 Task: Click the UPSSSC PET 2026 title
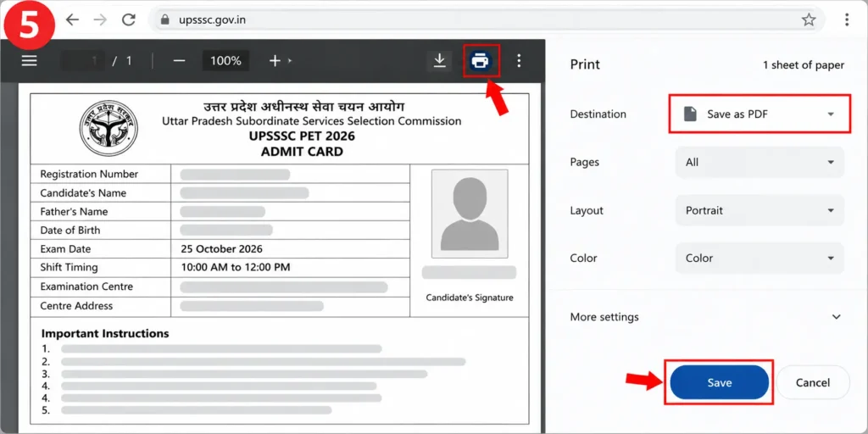[x=302, y=136]
